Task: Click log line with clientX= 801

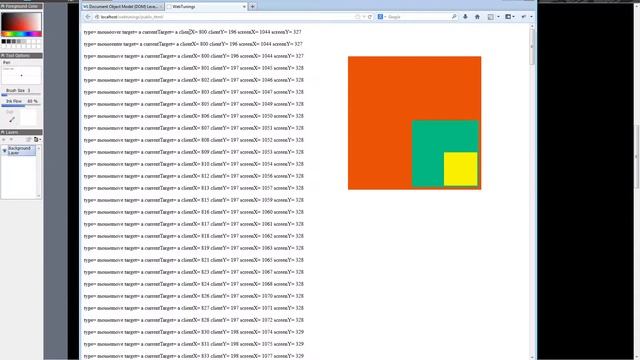Action: click(x=193, y=68)
